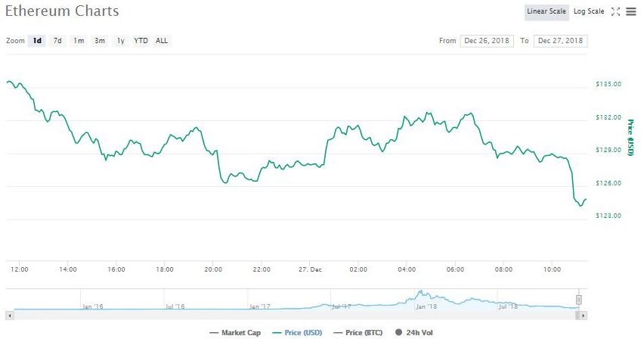
Task: Click Jan '16 label in navigator
Action: point(93,306)
